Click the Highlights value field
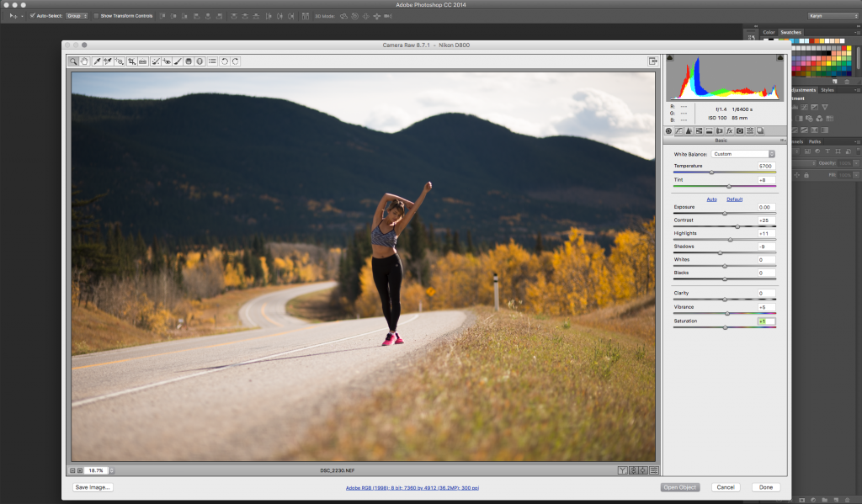 (x=766, y=234)
